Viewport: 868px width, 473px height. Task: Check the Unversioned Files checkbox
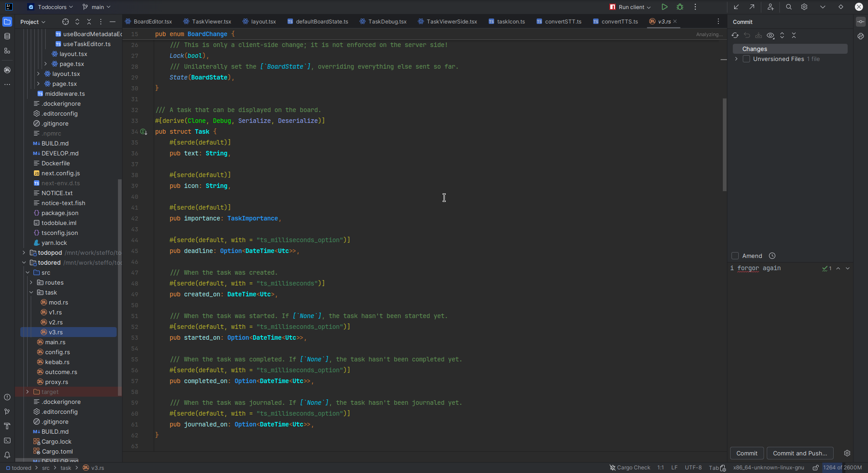point(746,59)
